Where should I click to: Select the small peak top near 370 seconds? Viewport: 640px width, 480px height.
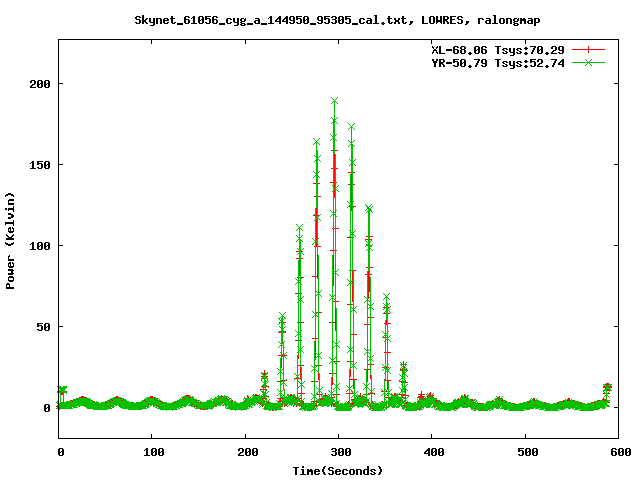[x=403, y=366]
